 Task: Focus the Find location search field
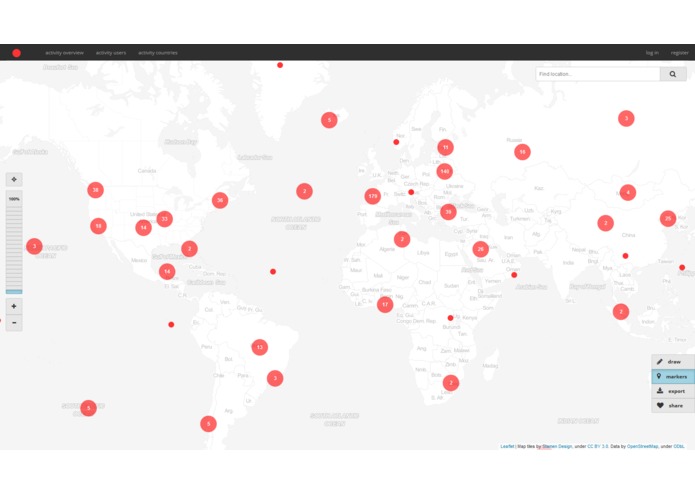(x=597, y=74)
